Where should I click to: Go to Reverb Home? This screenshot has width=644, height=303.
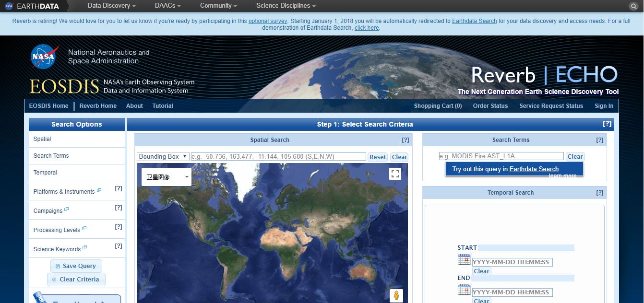(x=98, y=106)
